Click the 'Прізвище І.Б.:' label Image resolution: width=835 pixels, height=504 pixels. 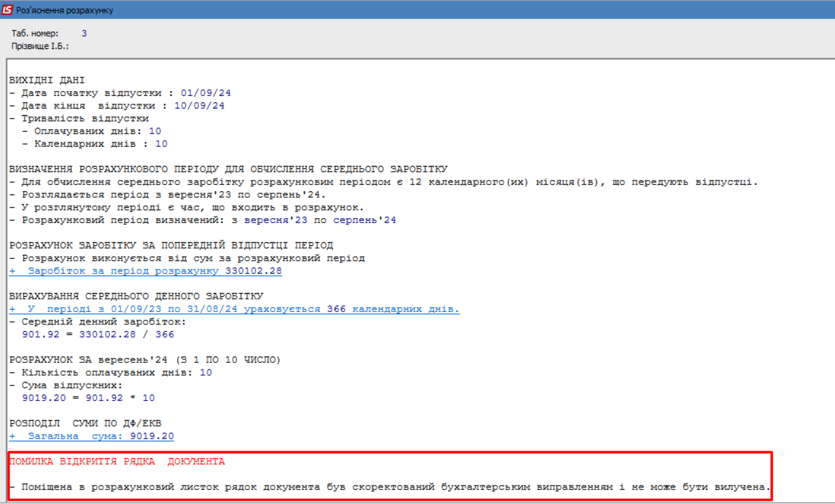pos(40,46)
